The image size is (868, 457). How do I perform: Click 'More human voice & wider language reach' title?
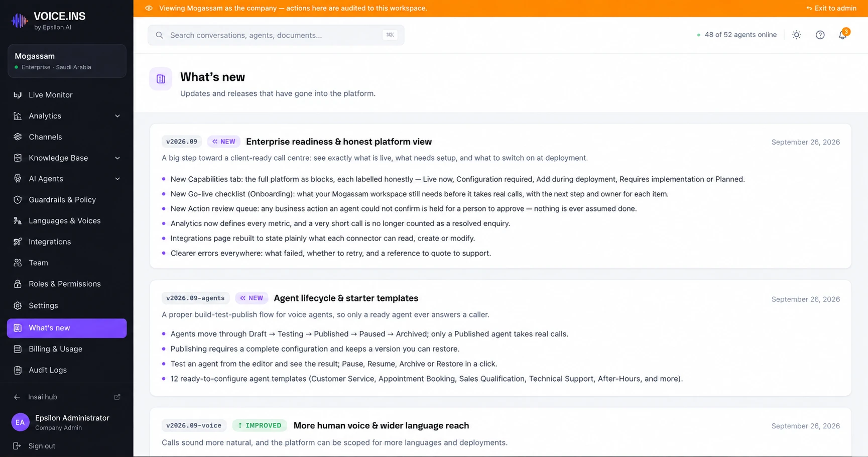point(381,425)
